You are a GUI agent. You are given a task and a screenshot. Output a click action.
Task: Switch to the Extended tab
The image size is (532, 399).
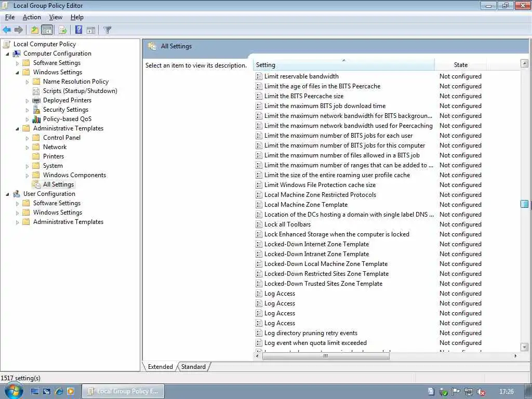pyautogui.click(x=160, y=367)
